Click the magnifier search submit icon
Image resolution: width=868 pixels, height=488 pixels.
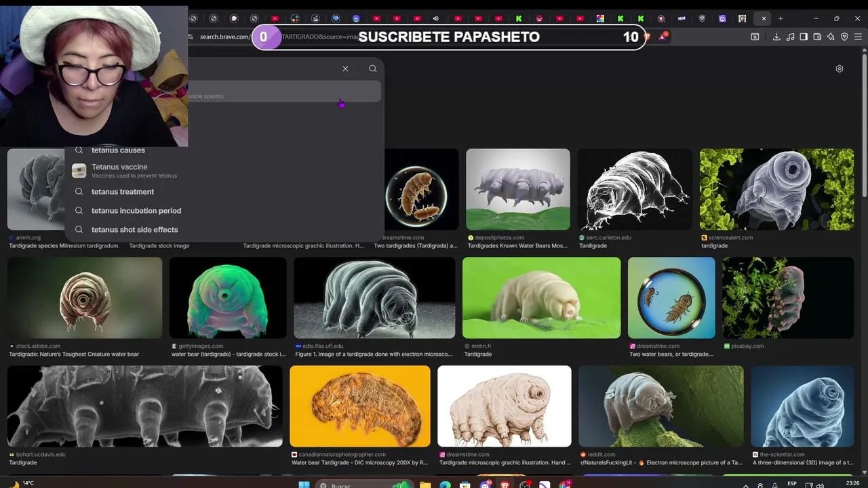372,68
